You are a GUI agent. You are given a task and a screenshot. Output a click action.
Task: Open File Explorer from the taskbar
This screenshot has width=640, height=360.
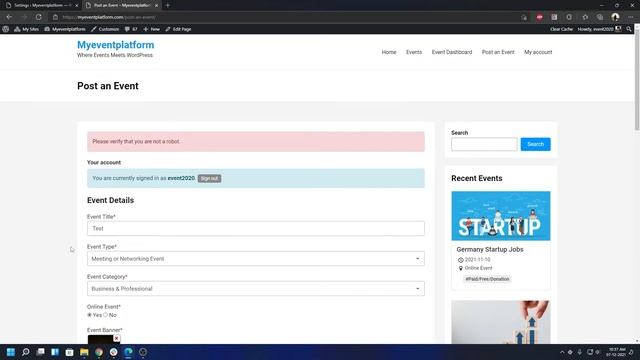(x=84, y=352)
